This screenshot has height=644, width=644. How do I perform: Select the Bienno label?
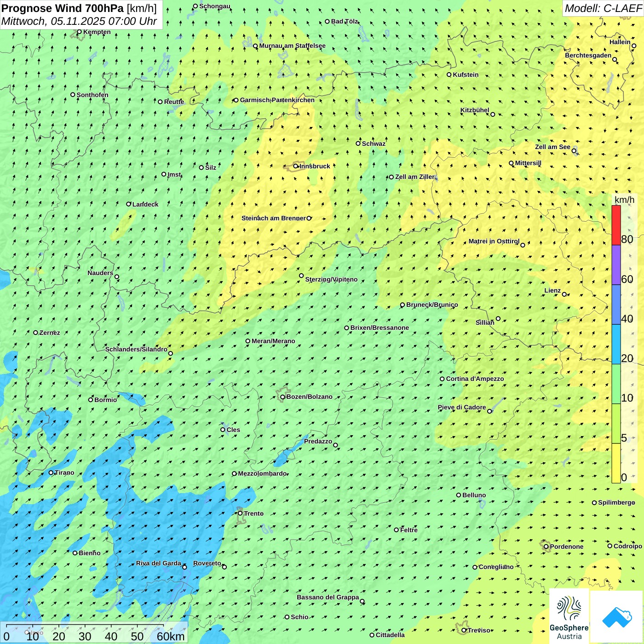(x=89, y=553)
